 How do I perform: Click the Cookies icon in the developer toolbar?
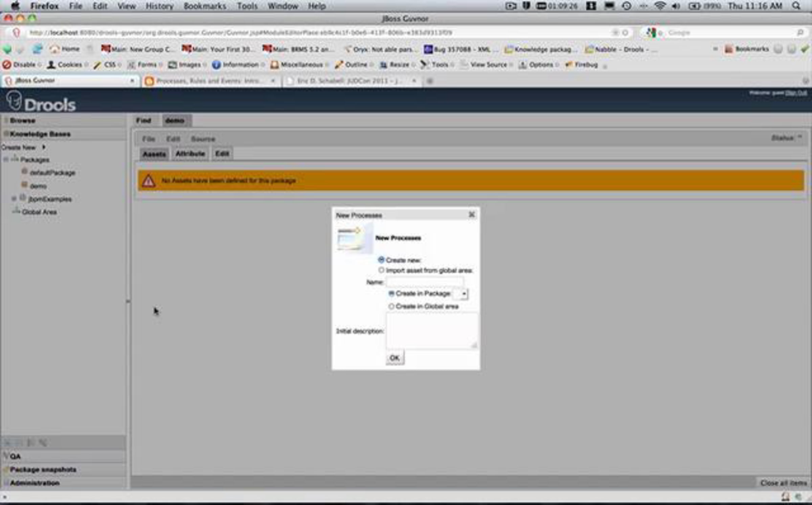51,65
